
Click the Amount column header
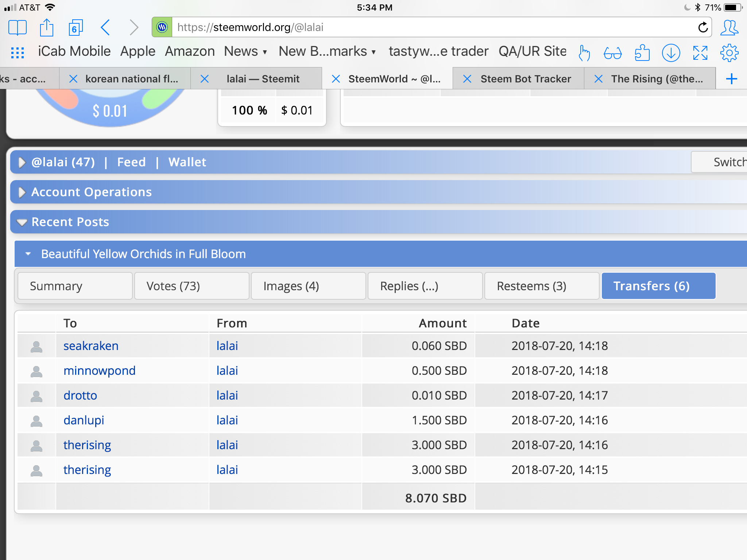[x=442, y=323]
